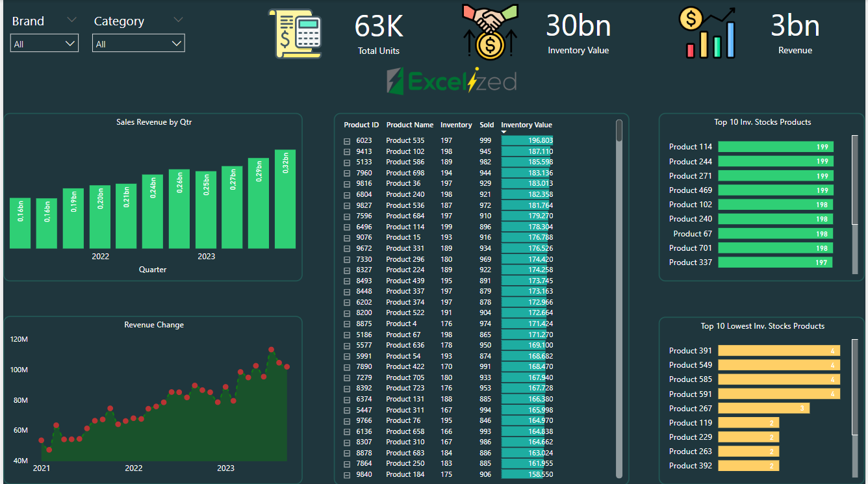Click the Inventory Value sort descending arrow
The height and width of the screenshot is (484, 868).
click(x=504, y=132)
